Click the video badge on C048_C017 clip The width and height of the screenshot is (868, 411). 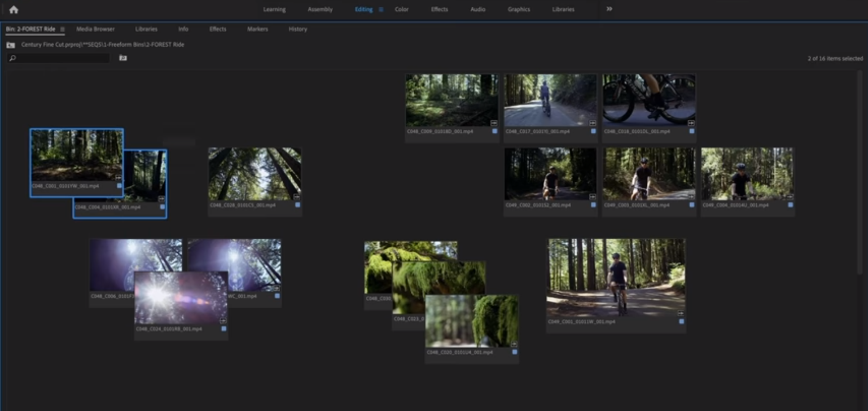click(x=593, y=123)
